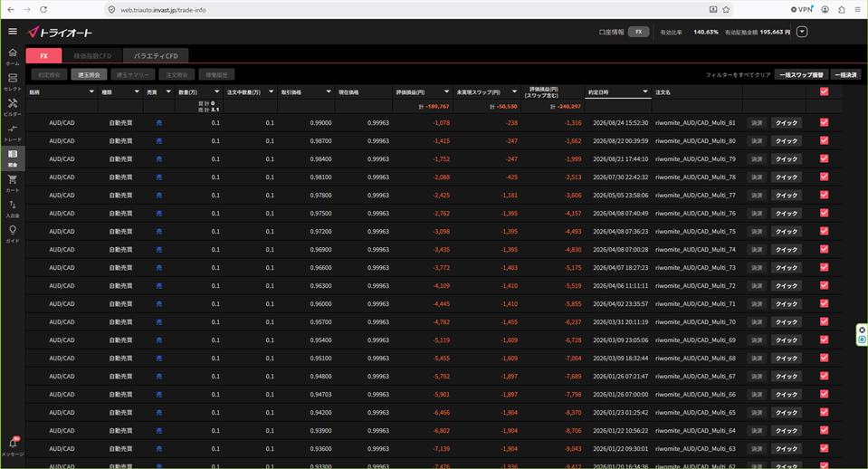Expand the account info dropdown arrow
Screen dimensions: 868x469
click(x=802, y=32)
